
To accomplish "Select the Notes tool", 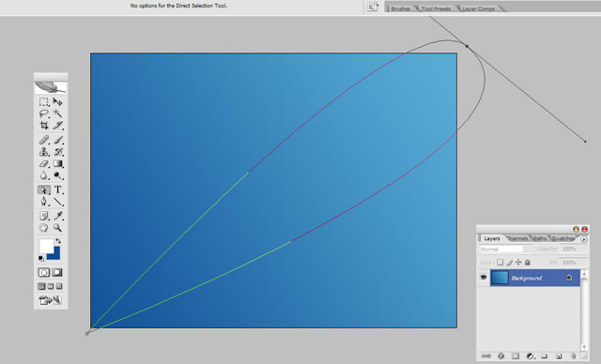I will pos(44,216).
